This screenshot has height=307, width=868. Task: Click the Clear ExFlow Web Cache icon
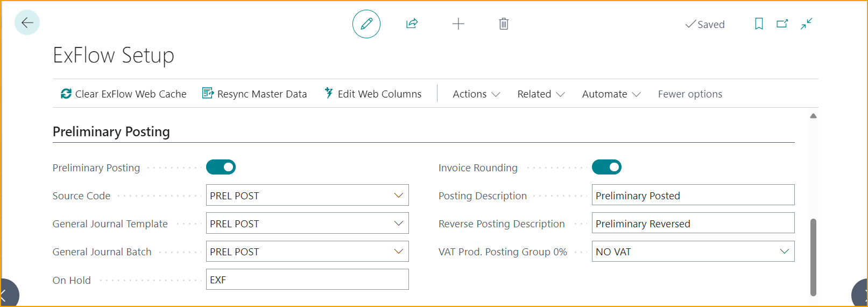[x=66, y=94]
